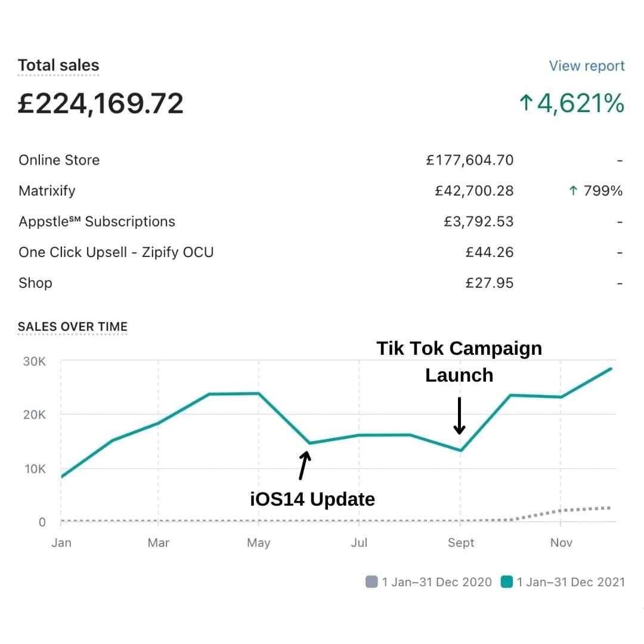Click the green up arrow beside 4,621%
The height and width of the screenshot is (644, 644).
point(525,104)
